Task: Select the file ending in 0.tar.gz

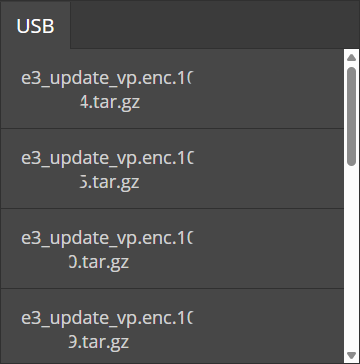Action: point(172,249)
